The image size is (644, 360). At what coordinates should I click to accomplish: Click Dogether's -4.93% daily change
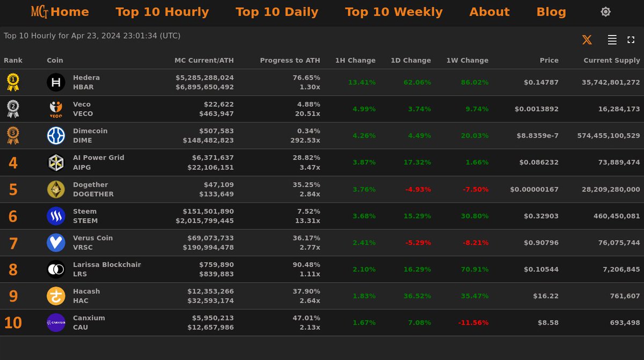[417, 189]
